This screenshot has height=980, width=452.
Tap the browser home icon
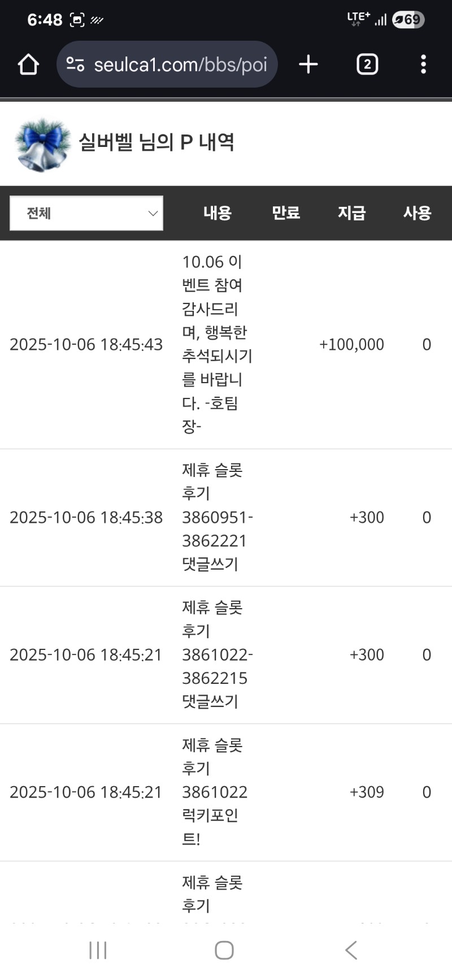tap(28, 64)
